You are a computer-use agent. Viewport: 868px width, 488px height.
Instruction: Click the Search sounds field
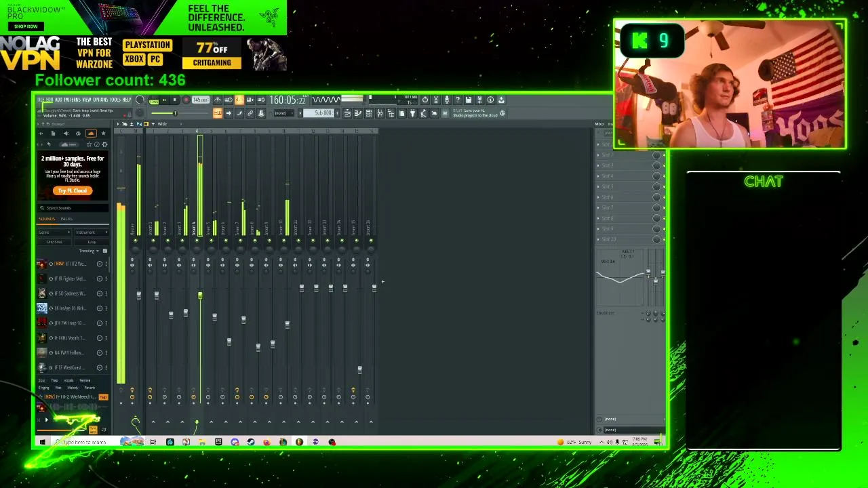point(73,208)
